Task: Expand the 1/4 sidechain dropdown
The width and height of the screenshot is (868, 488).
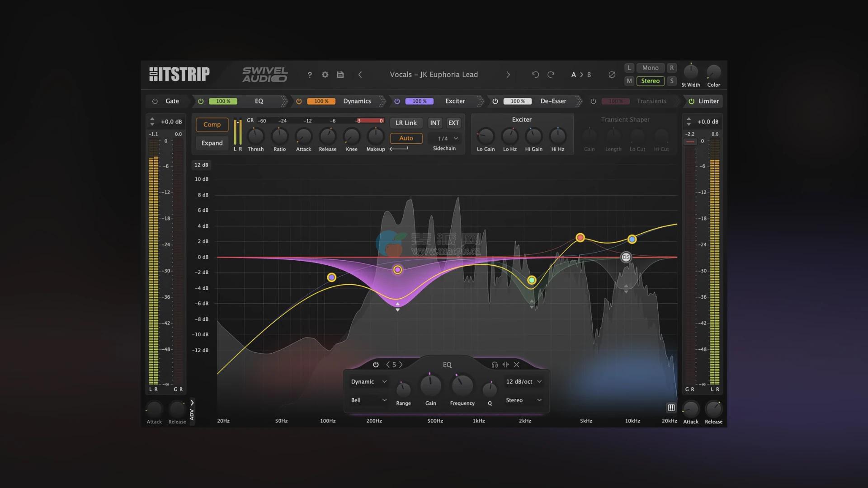Action: pos(448,139)
